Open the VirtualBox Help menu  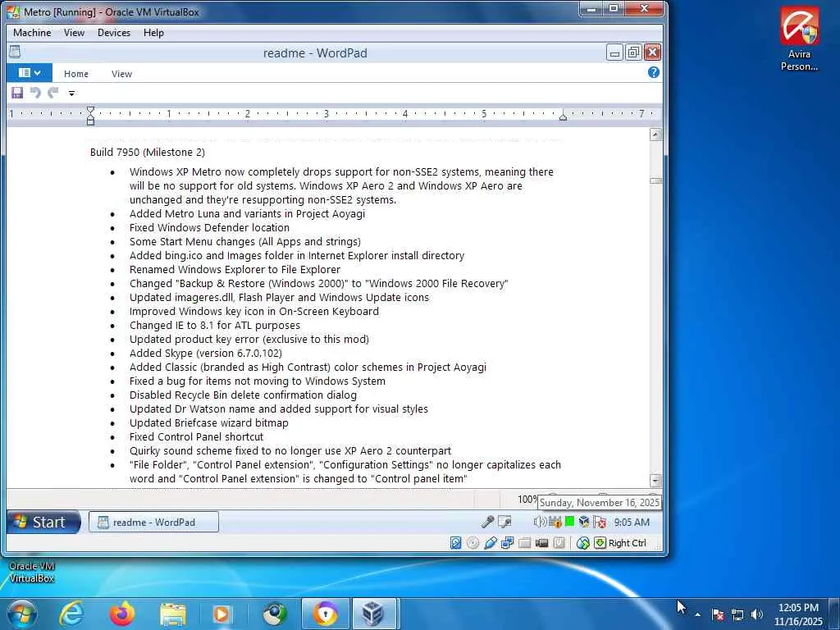pos(153,33)
